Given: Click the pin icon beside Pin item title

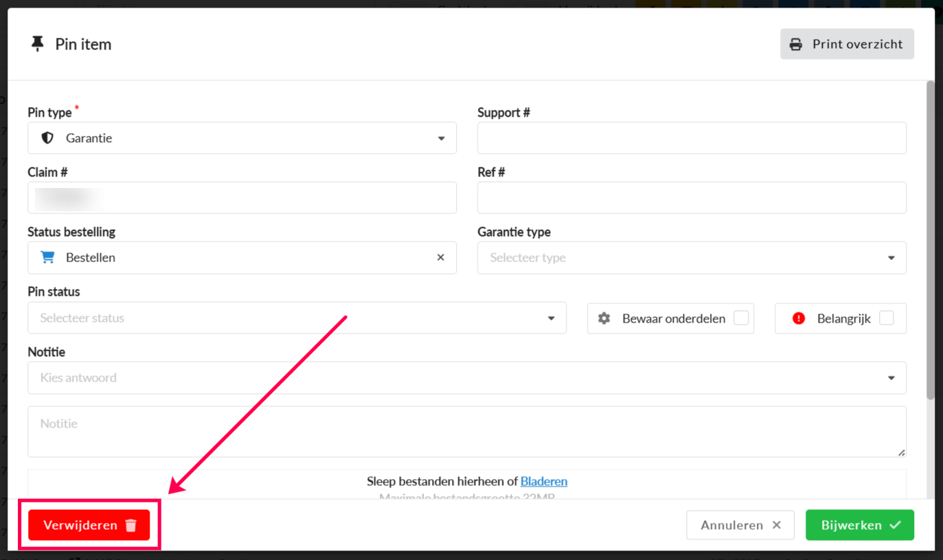Looking at the screenshot, I should click(x=38, y=44).
